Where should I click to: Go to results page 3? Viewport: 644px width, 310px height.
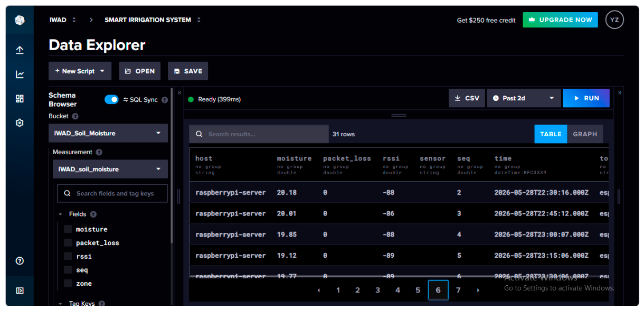pyautogui.click(x=377, y=290)
